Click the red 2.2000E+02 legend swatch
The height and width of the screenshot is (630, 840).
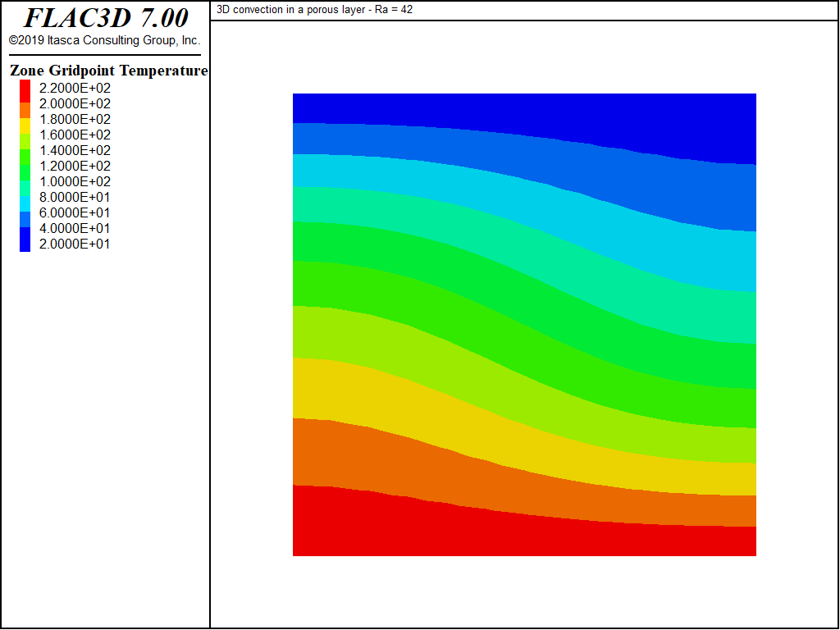[x=25, y=91]
